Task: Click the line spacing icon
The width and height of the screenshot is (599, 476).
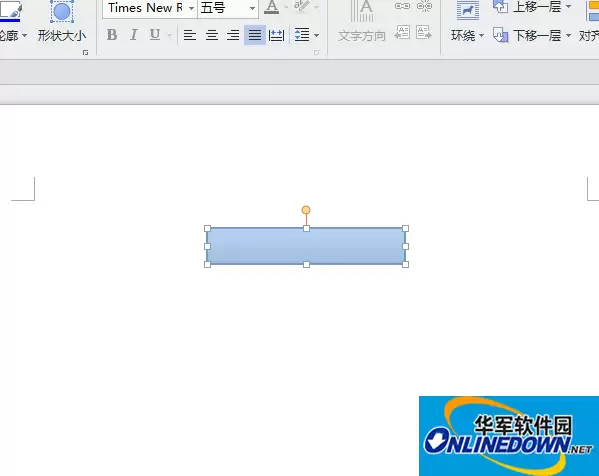Action: coord(302,36)
